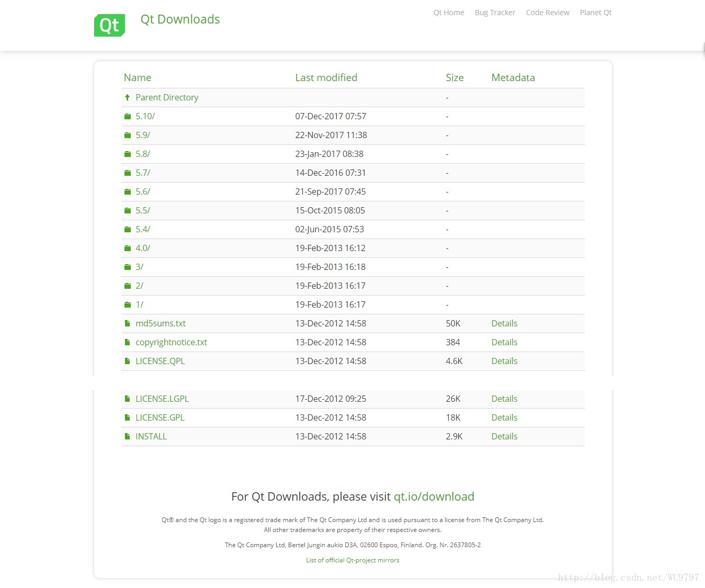Click the folder icon beside 5.4/

127,229
